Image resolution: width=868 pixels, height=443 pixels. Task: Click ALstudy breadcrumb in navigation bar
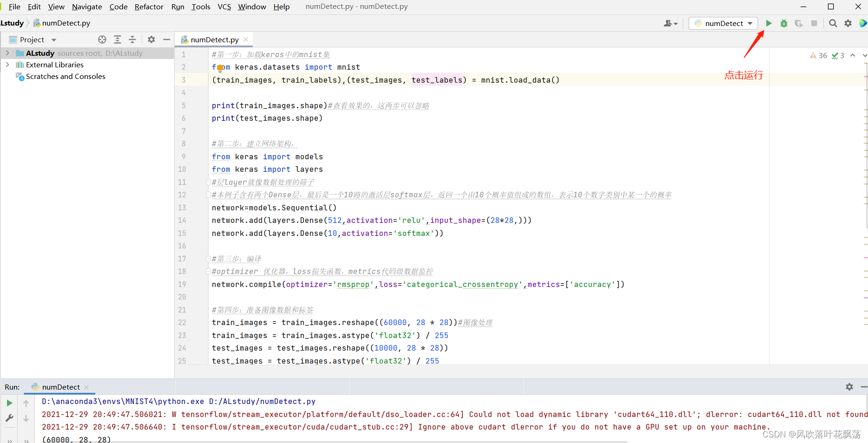coord(12,23)
